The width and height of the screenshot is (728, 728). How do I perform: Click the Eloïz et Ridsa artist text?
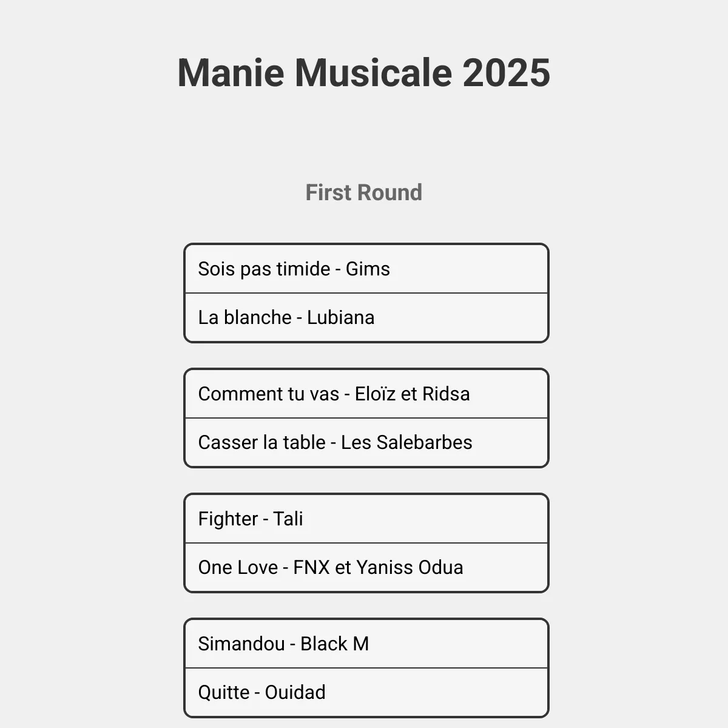coord(413,394)
